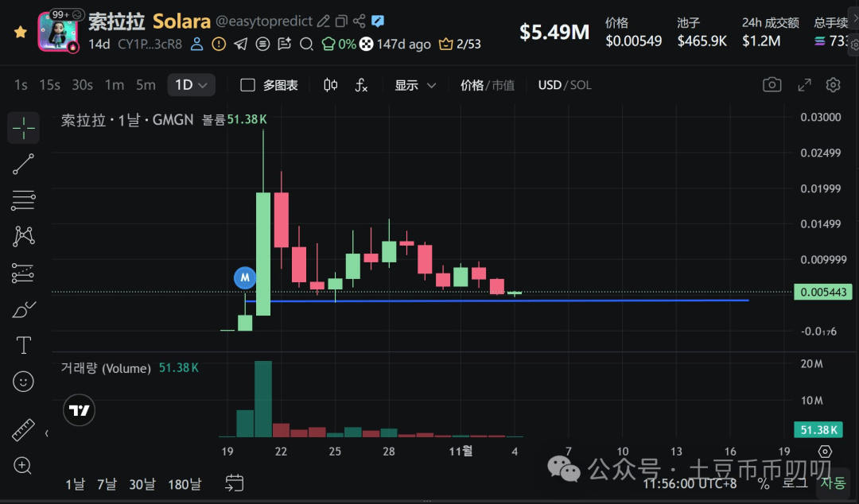Open the yellow warning alert icon
The width and height of the screenshot is (859, 504).
click(219, 44)
